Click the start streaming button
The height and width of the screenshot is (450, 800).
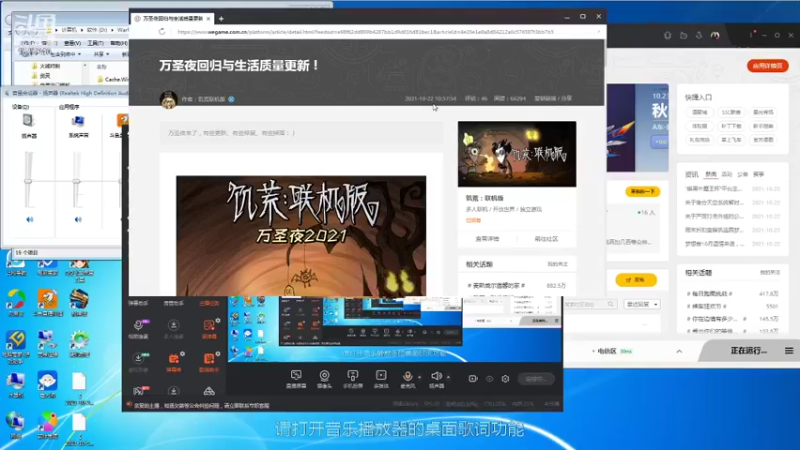point(536,379)
